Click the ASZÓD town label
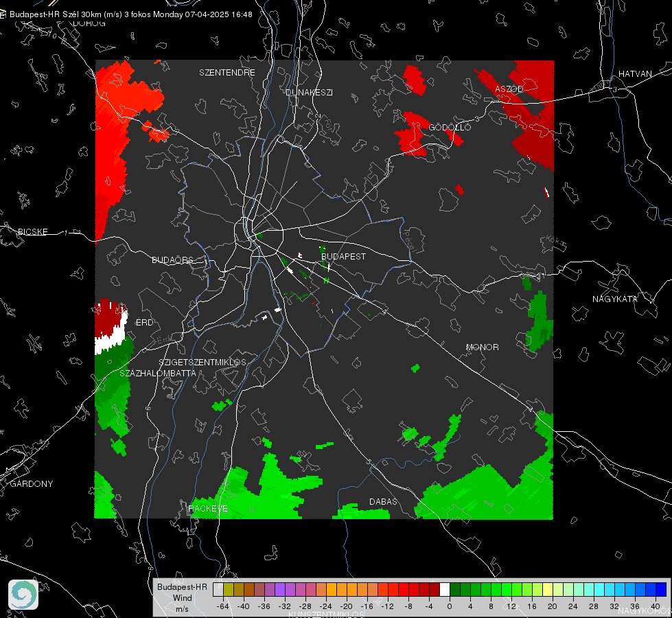The height and width of the screenshot is (618, 672). point(509,89)
